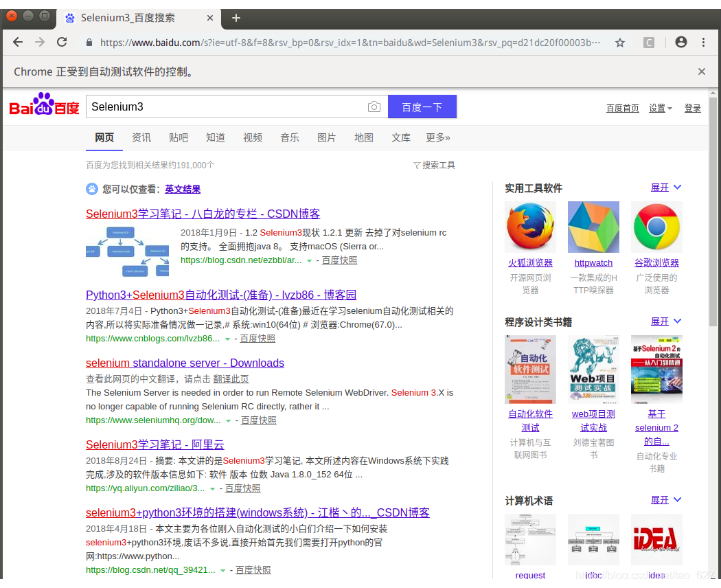Open Python3+Selenium3自动化测试 博客园 result
This screenshot has width=721, height=588.
[221, 295]
